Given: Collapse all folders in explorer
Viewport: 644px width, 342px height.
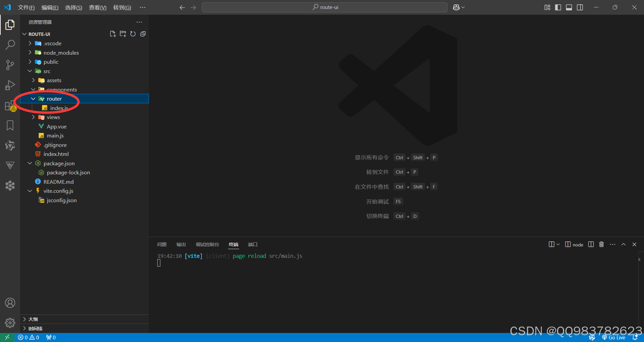Looking at the screenshot, I should (x=143, y=34).
